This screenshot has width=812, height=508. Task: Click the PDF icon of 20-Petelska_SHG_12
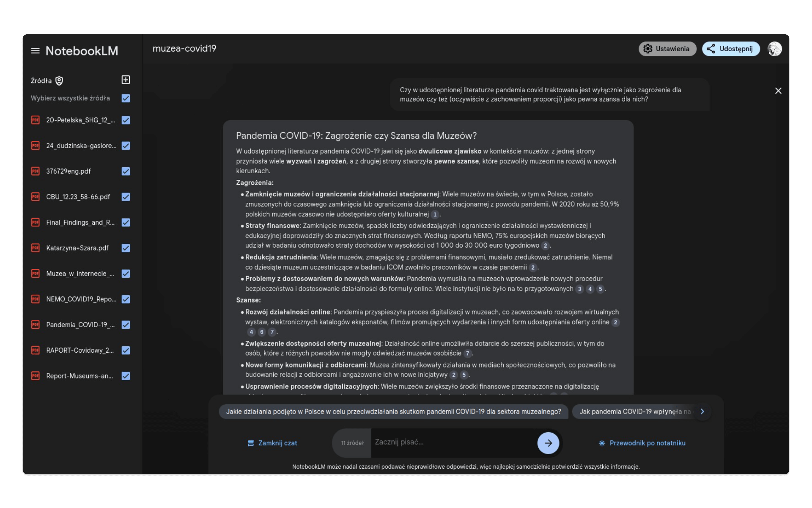(36, 120)
